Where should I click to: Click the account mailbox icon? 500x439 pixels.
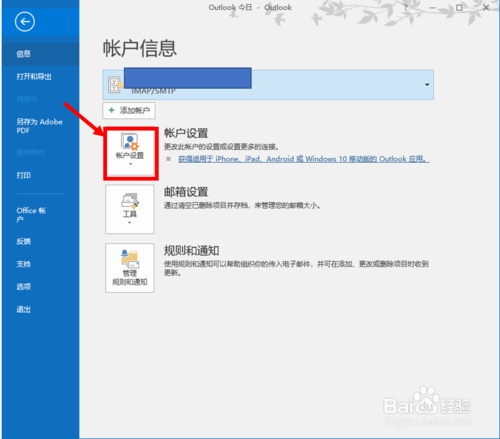[115, 84]
